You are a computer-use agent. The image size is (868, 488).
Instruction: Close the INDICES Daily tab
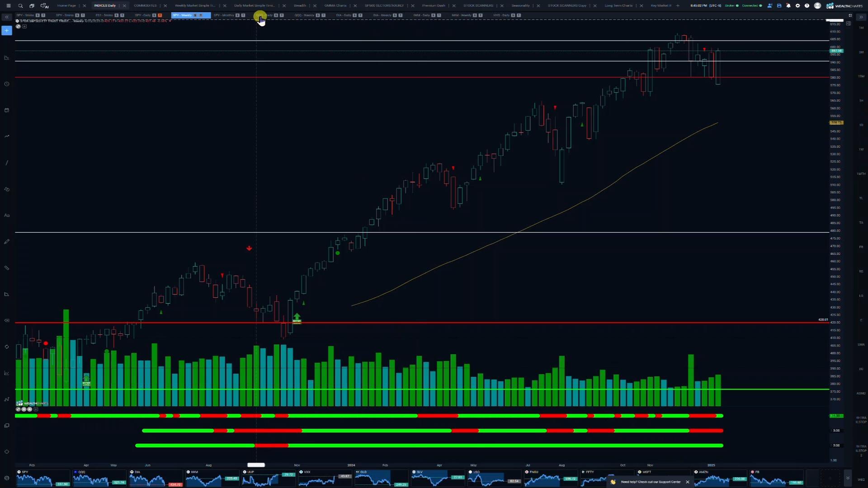124,5
